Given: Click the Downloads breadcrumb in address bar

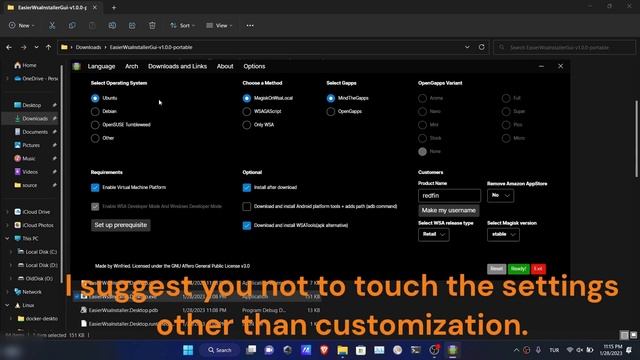Looking at the screenshot, I should click(88, 47).
